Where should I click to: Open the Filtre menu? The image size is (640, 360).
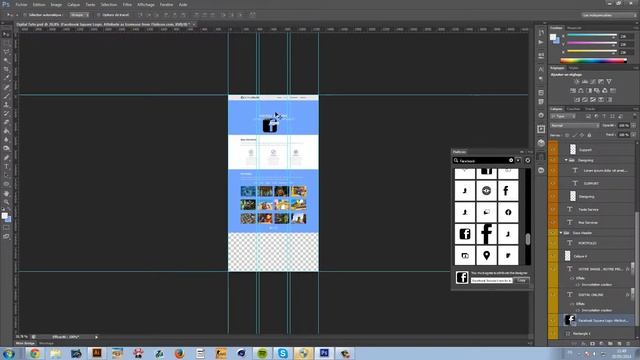tap(127, 4)
